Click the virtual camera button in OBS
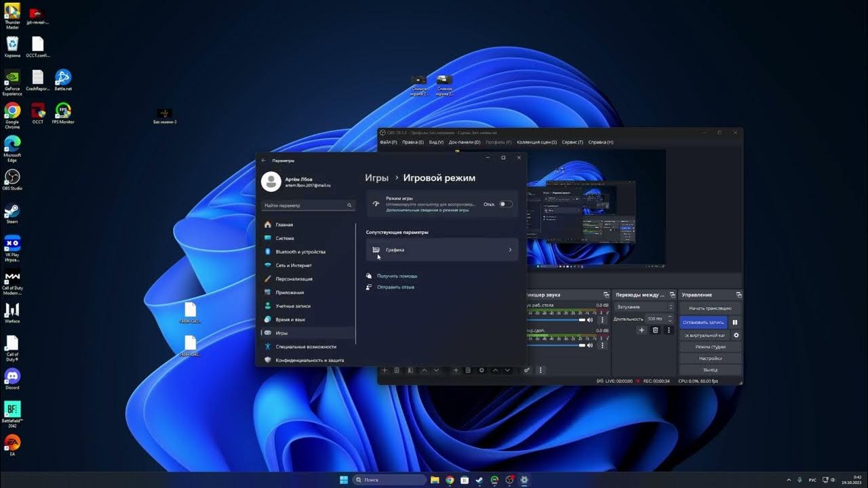Image resolution: width=868 pixels, height=488 pixels. pos(705,335)
